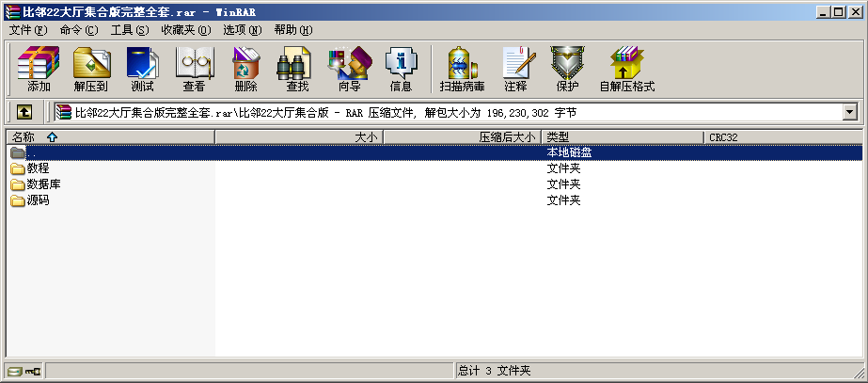The width and height of the screenshot is (868, 383).
Task: Click the 注释 (Comment) icon
Action: (515, 69)
